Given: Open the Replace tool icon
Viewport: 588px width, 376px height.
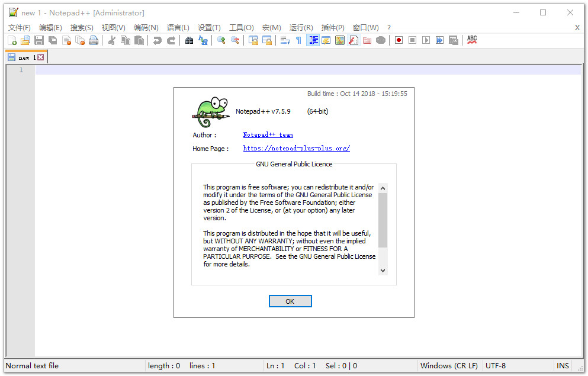Looking at the screenshot, I should (203, 40).
